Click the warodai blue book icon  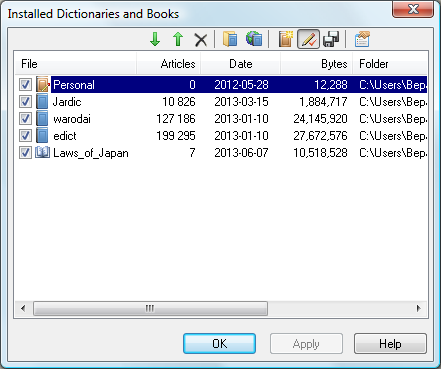[42, 118]
